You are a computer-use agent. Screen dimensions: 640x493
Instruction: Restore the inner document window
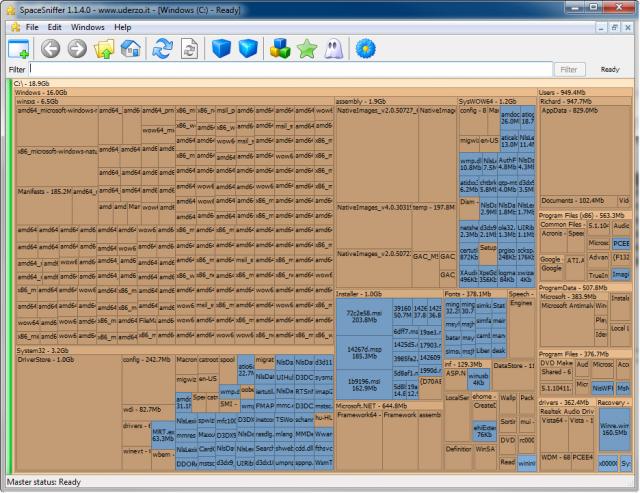pos(614,28)
